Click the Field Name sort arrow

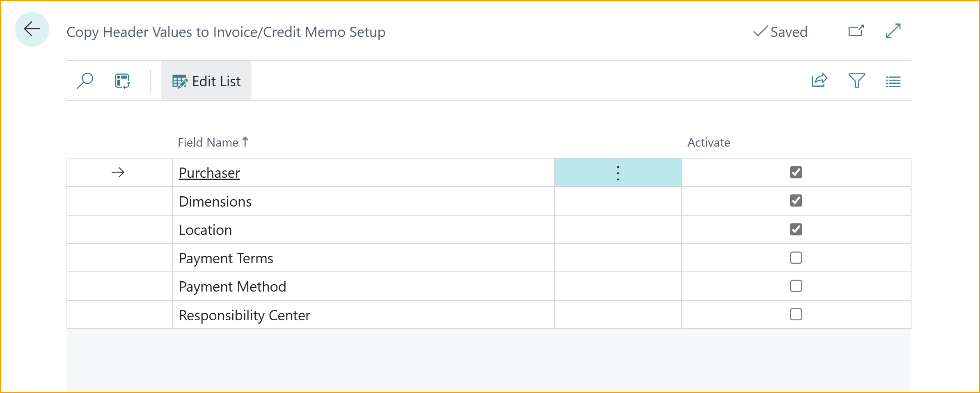click(245, 141)
